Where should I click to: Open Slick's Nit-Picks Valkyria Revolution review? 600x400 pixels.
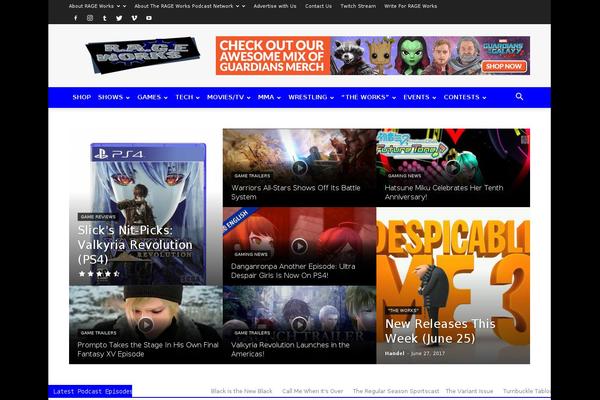pyautogui.click(x=135, y=245)
